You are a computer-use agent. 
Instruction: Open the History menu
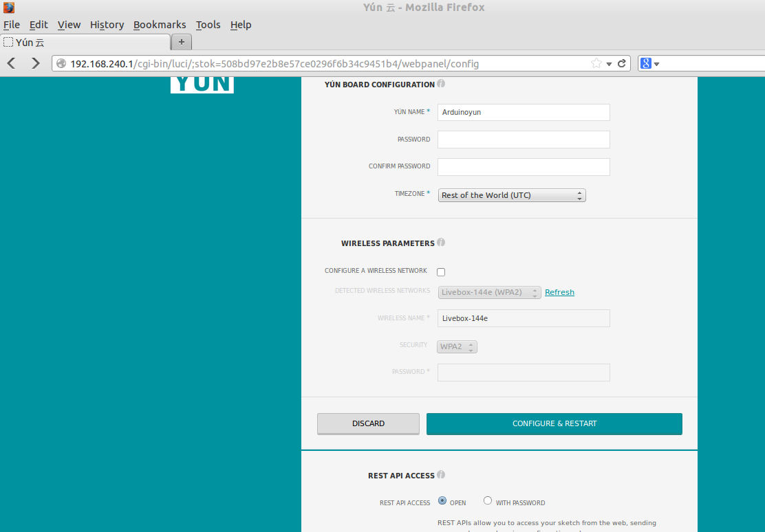point(107,25)
